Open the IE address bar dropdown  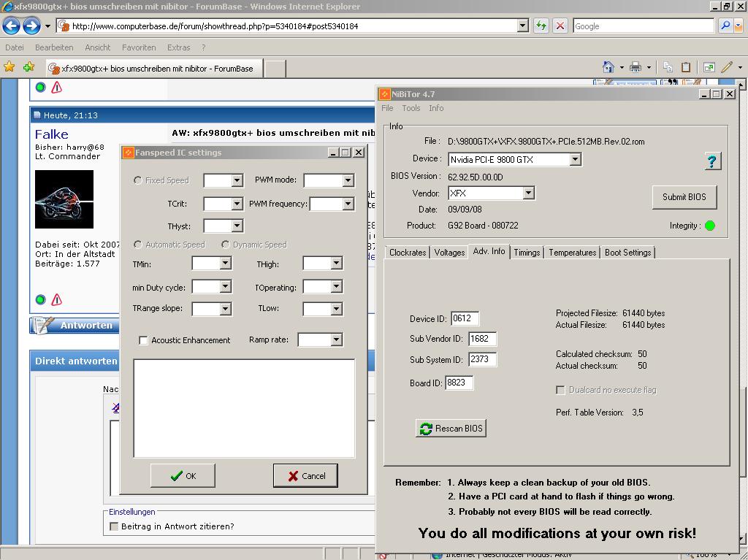[x=523, y=26]
